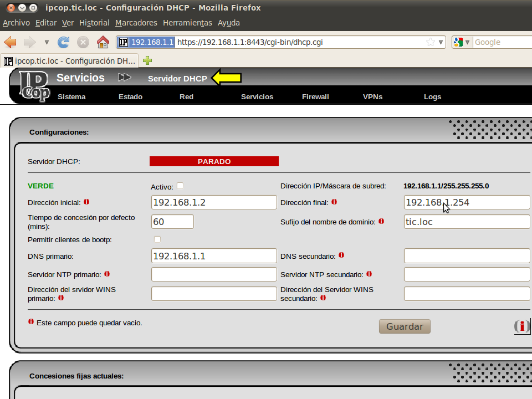
Task: Expand the URL bar history dropdown arrow
Action: point(441,42)
